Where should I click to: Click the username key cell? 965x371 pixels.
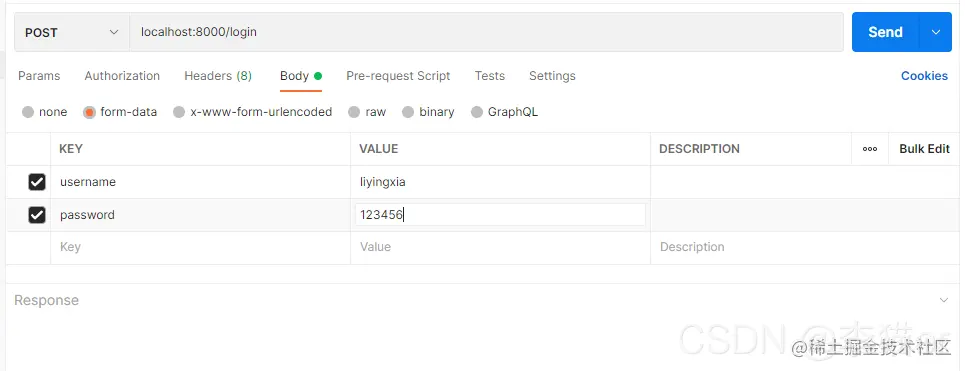(201, 182)
